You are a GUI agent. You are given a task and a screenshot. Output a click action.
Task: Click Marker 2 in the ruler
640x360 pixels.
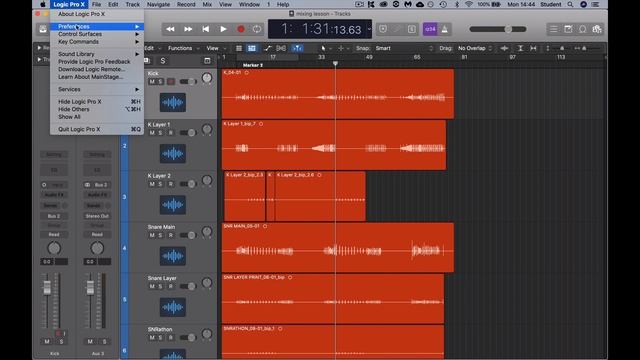(x=253, y=65)
